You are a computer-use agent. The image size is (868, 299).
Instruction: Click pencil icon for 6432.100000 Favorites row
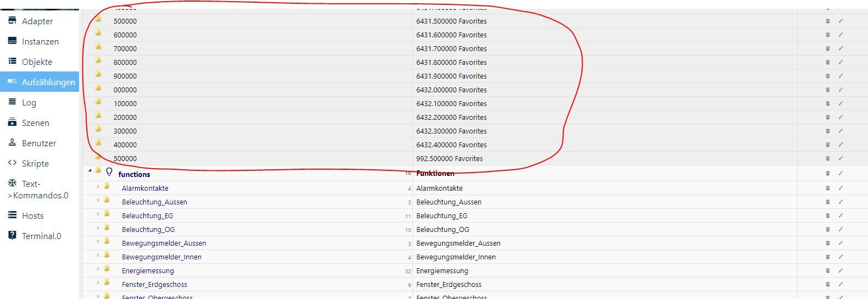[840, 103]
